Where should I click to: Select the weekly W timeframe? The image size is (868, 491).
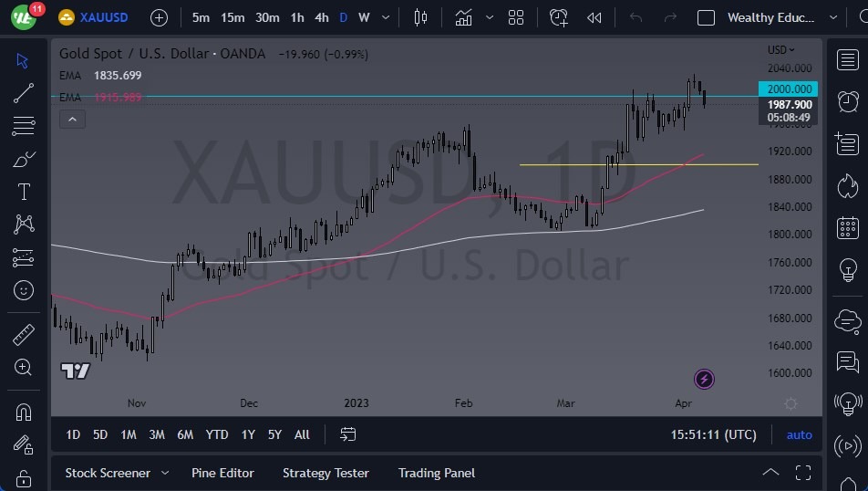(x=364, y=17)
